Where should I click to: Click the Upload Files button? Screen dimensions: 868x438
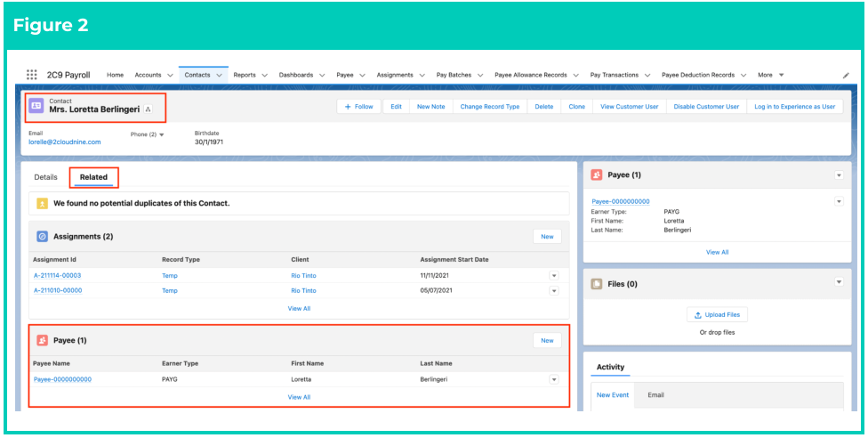[x=717, y=314]
